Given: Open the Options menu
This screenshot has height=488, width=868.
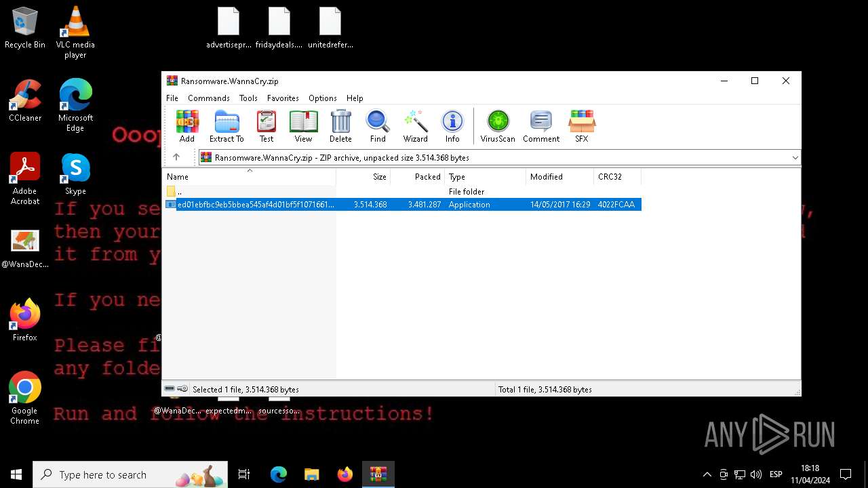Looking at the screenshot, I should coord(323,98).
